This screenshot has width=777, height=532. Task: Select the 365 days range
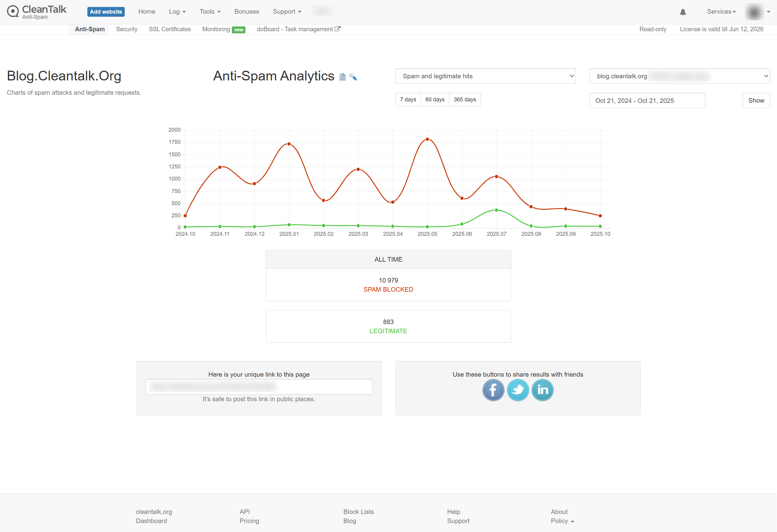[x=465, y=100]
